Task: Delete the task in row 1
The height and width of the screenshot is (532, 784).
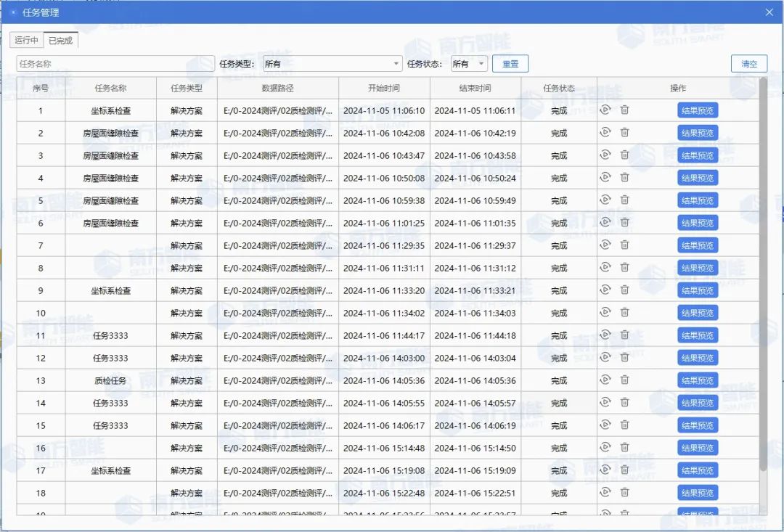Action: click(x=624, y=110)
